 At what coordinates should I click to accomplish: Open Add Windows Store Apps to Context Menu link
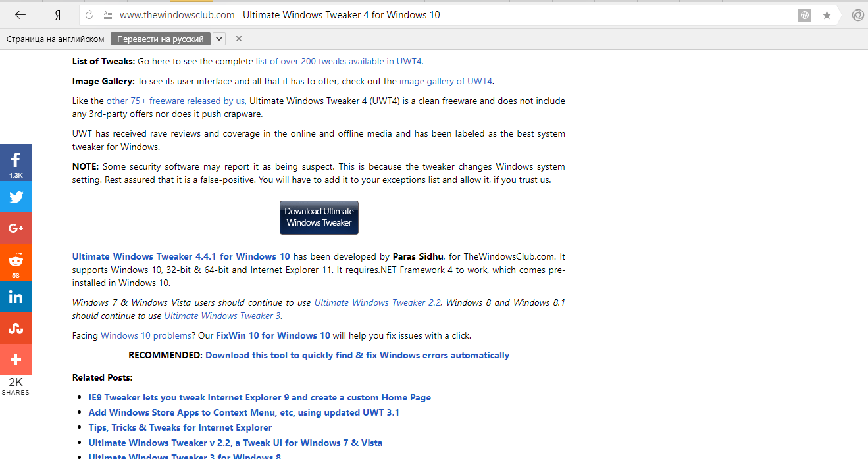244,412
